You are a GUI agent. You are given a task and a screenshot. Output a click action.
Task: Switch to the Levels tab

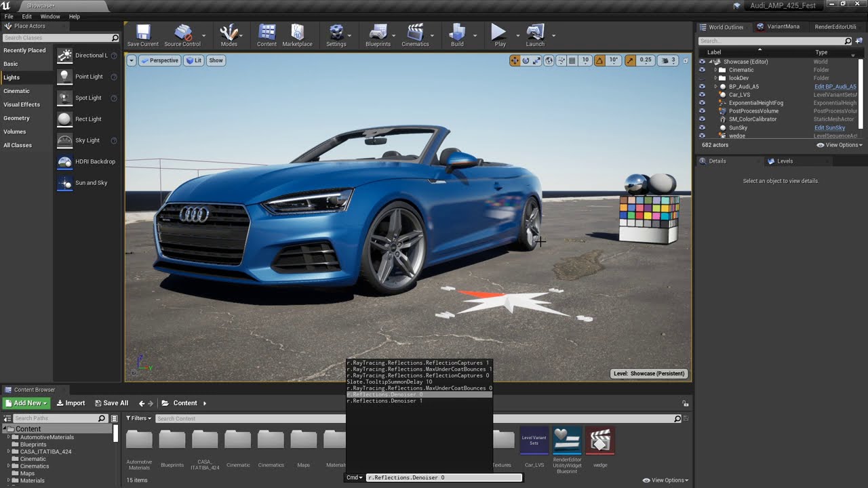(785, 161)
